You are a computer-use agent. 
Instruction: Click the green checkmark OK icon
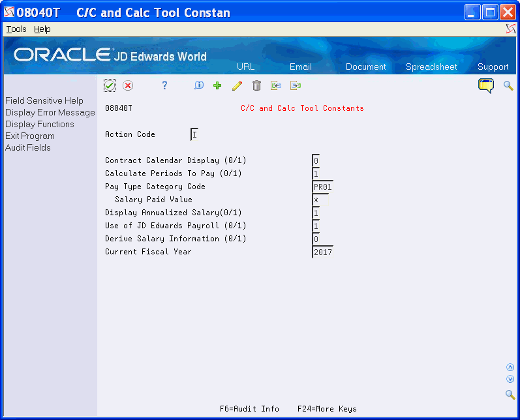pos(110,85)
